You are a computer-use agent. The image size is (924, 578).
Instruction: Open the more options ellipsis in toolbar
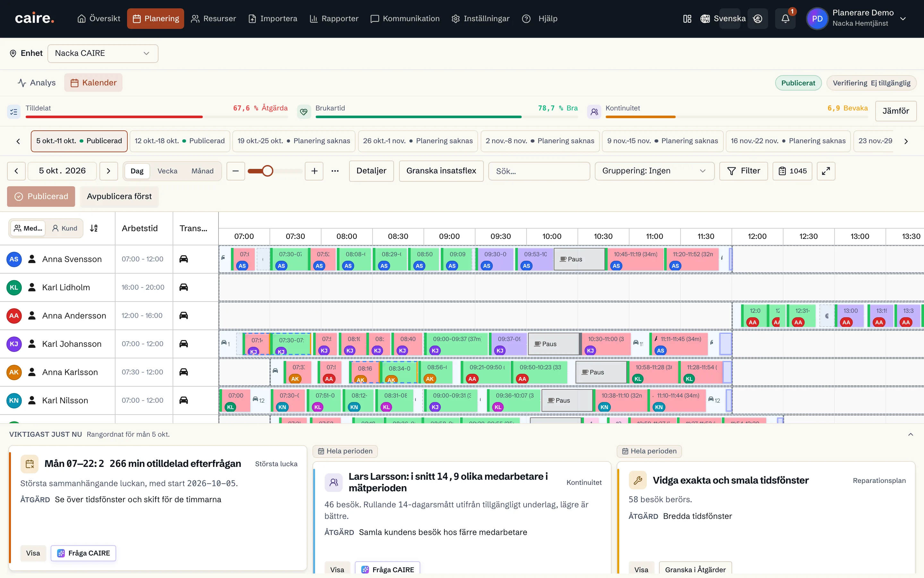click(335, 171)
